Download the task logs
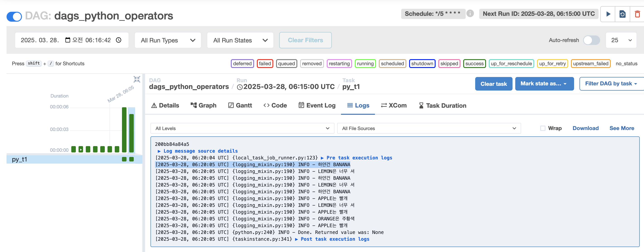 click(585, 128)
